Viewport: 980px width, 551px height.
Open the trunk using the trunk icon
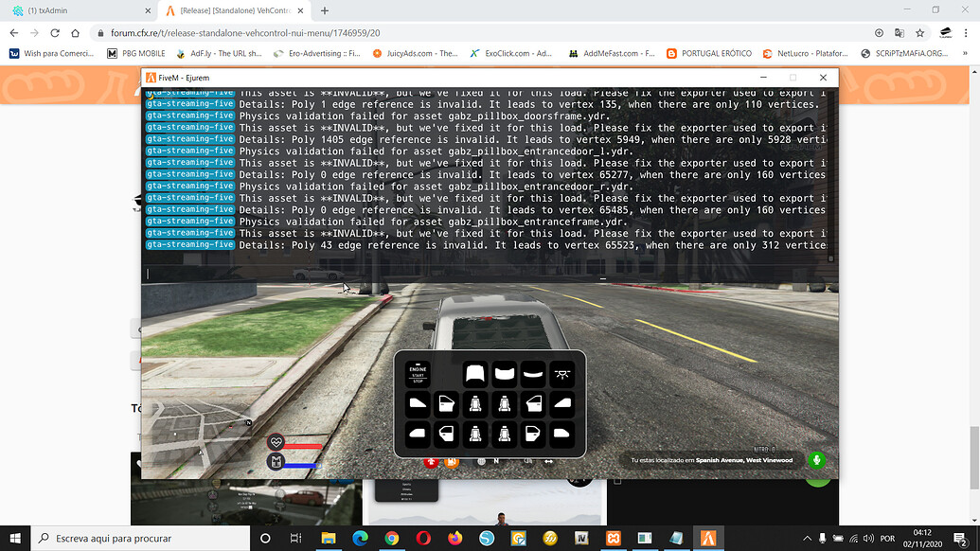click(504, 373)
